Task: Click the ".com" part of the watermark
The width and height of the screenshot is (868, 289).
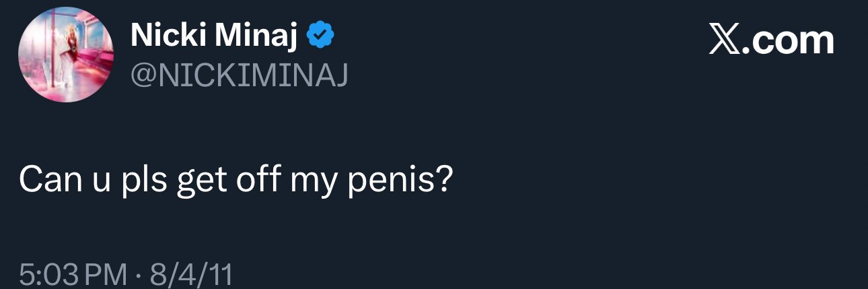Action: click(x=788, y=42)
